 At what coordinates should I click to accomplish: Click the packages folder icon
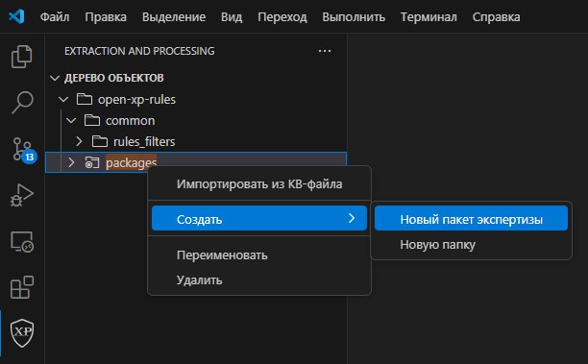(92, 162)
